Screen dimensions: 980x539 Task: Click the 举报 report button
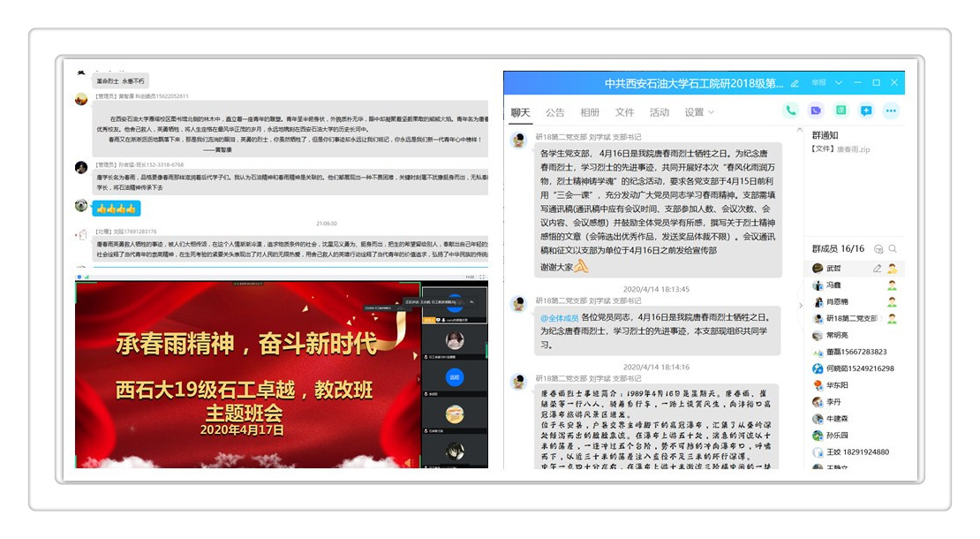coord(818,83)
